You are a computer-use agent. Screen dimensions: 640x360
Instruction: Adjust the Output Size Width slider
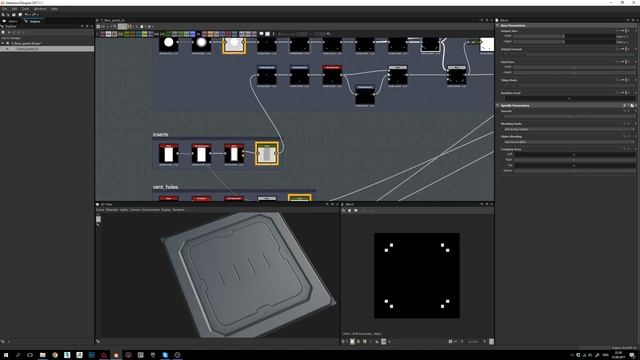coord(564,36)
